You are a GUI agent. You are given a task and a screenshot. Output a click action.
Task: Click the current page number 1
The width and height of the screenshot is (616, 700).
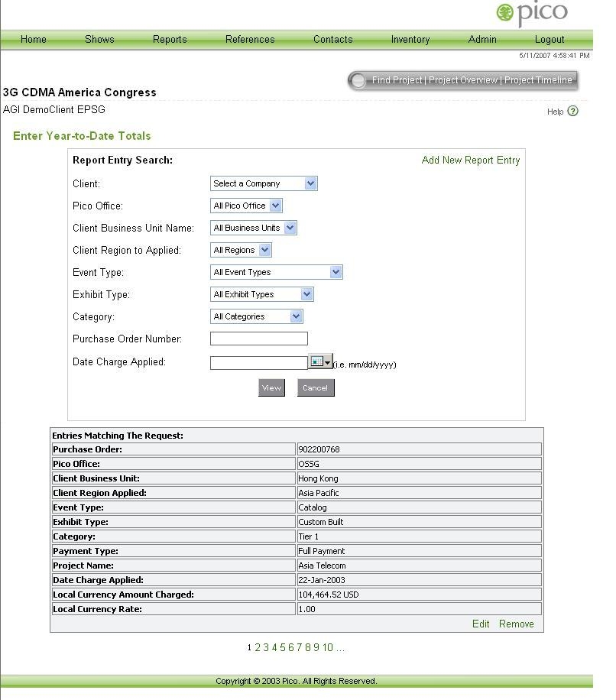[249, 647]
